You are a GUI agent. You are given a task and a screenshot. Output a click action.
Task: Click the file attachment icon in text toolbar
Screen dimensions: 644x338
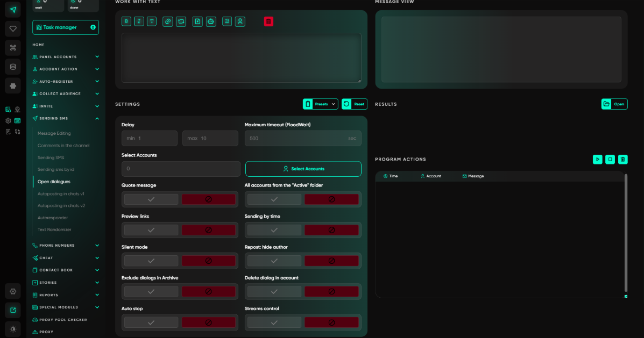pyautogui.click(x=197, y=21)
